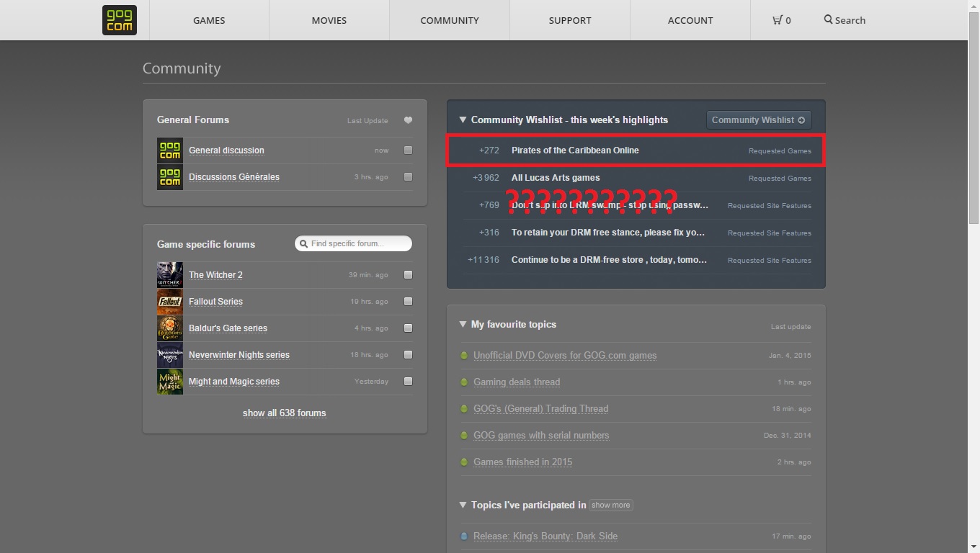Open Baldur's Gate series thumbnail
The image size is (980, 553).
point(170,328)
